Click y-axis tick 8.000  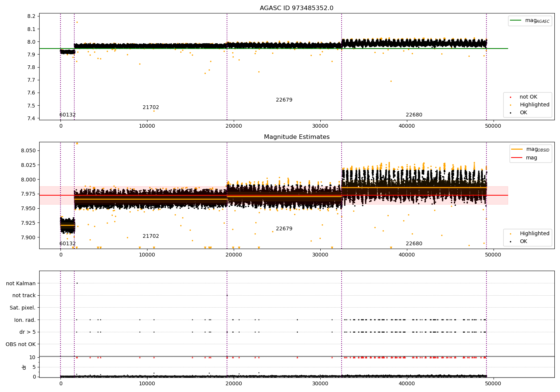tap(28, 180)
